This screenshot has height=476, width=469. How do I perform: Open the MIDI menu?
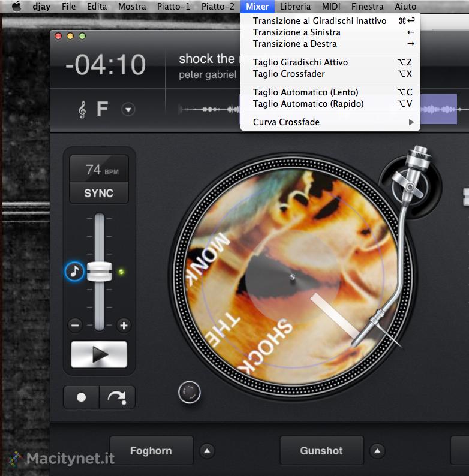click(x=331, y=7)
